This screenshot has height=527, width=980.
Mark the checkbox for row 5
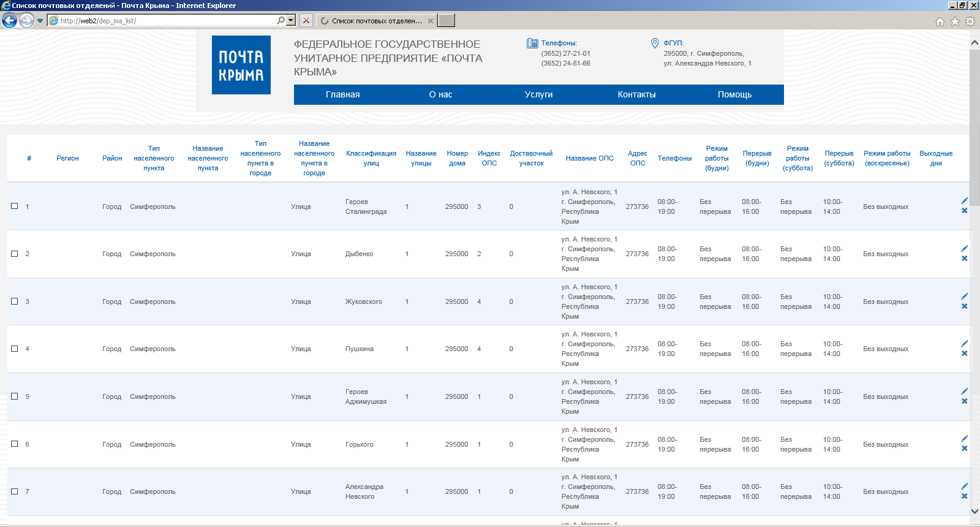(x=15, y=396)
